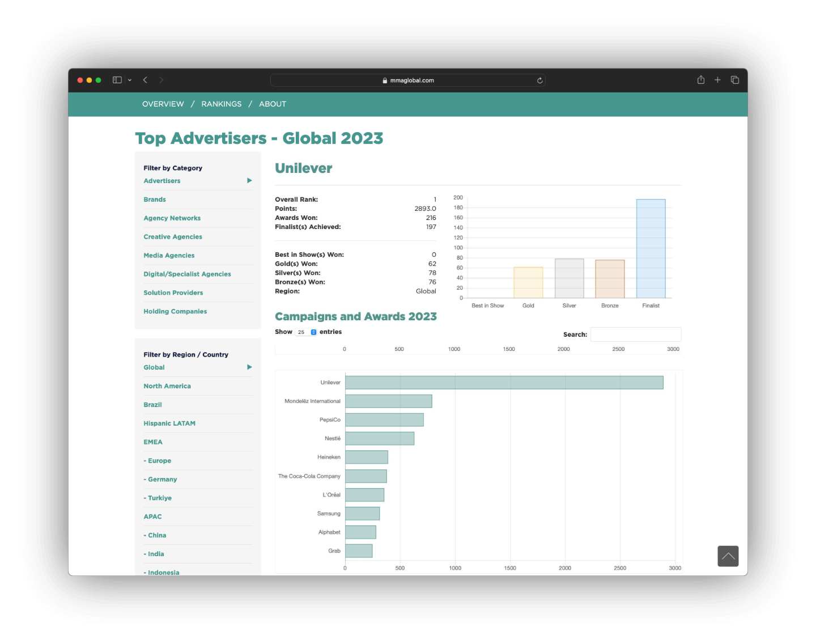Screen dimensions: 816x644
Task: Go to the OVERVIEW navigation item
Action: pyautogui.click(x=163, y=104)
